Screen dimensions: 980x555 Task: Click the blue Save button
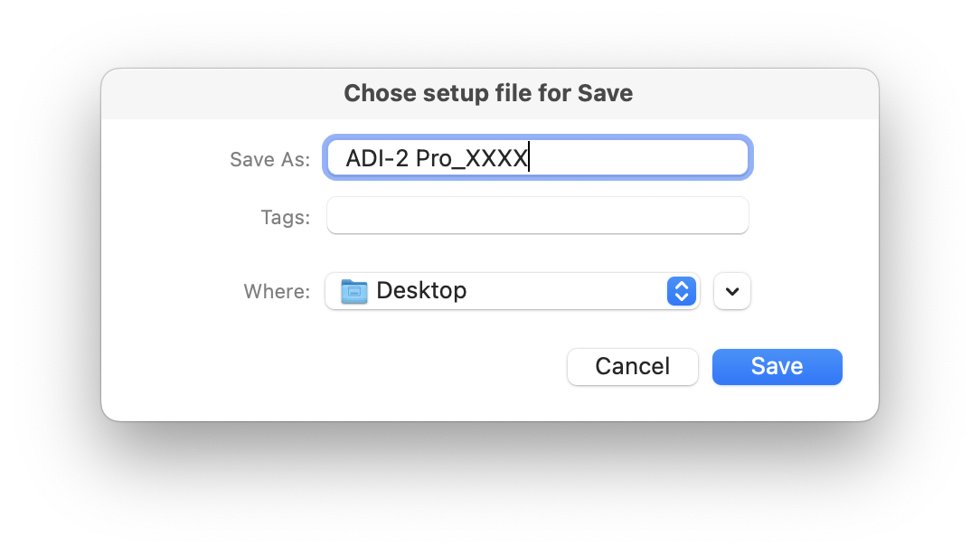point(777,367)
